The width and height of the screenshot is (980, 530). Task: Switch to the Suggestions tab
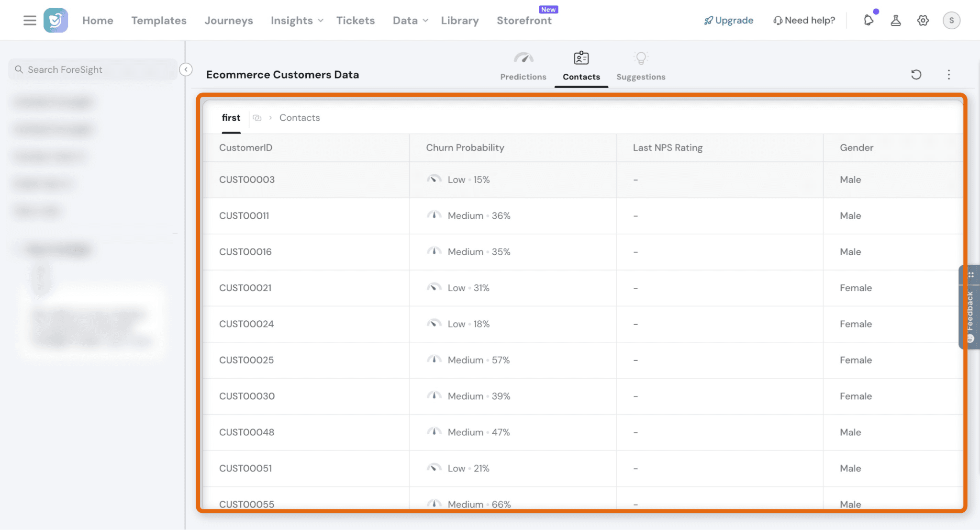[641, 67]
